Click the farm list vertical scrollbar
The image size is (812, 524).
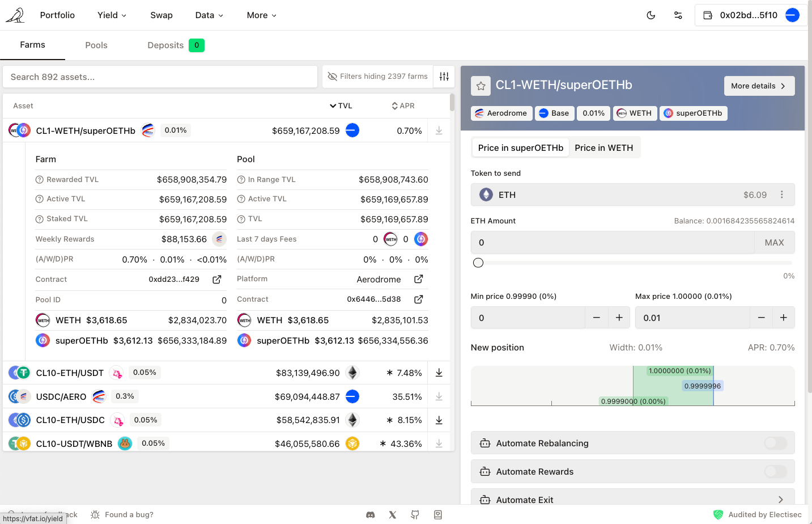click(x=452, y=102)
